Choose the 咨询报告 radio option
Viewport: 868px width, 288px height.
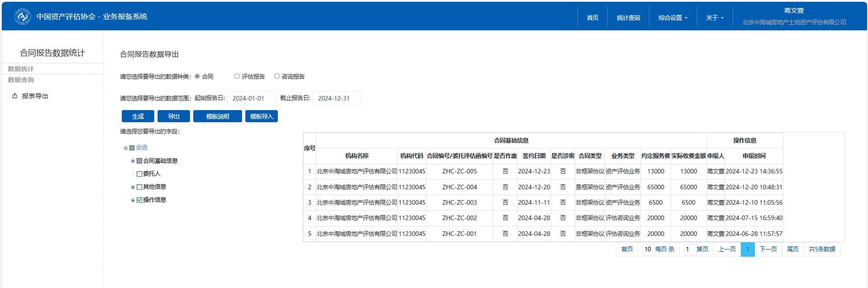tap(277, 77)
